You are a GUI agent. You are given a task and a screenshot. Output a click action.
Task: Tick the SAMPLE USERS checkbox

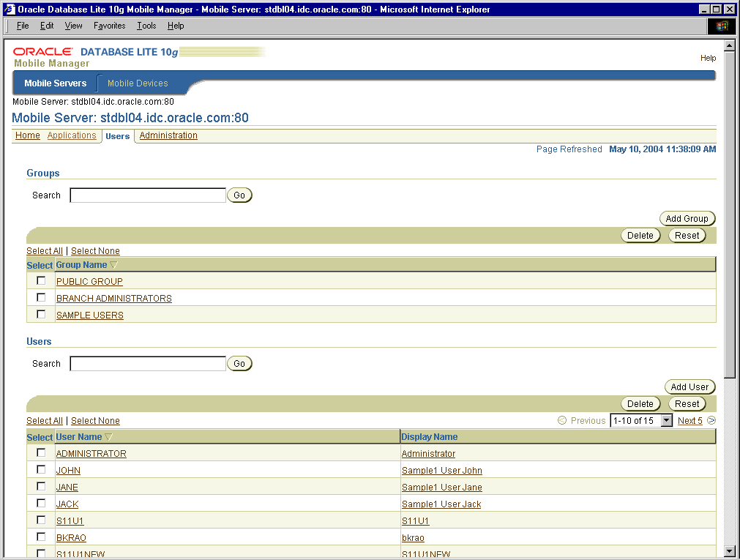point(41,314)
